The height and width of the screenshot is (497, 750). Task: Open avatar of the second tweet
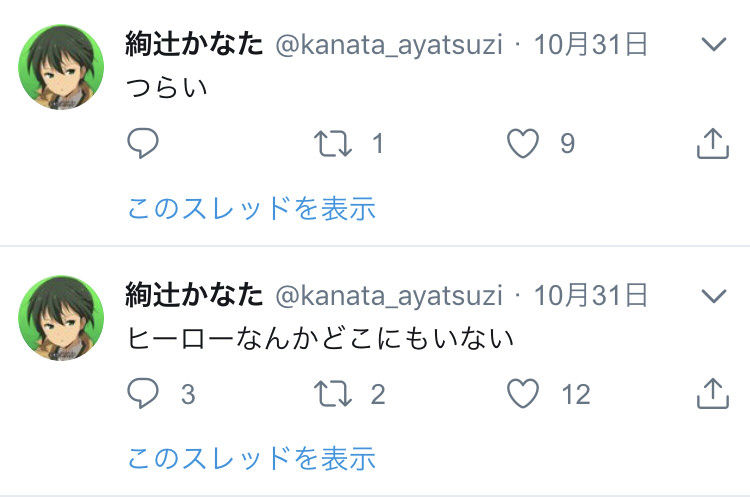(61, 318)
